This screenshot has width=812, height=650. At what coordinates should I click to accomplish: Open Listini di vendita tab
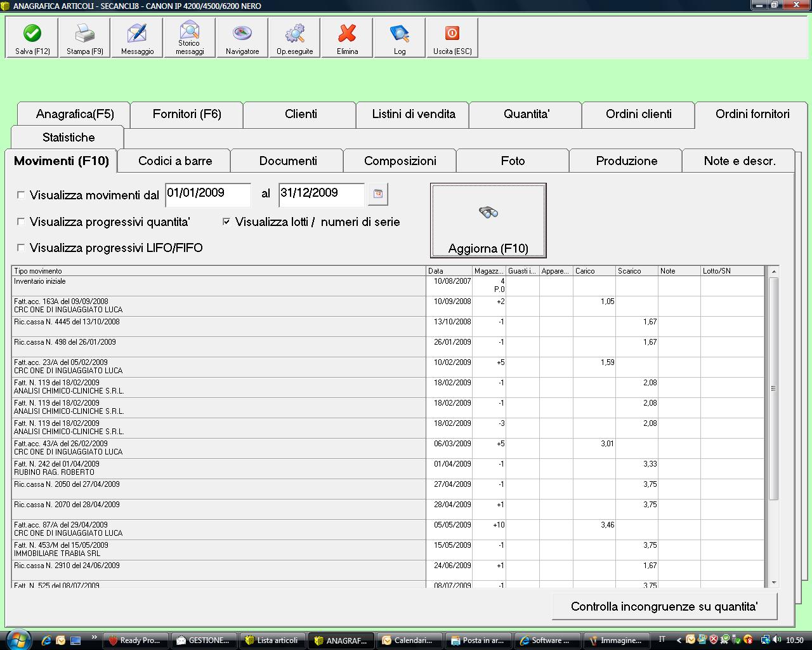(x=413, y=114)
